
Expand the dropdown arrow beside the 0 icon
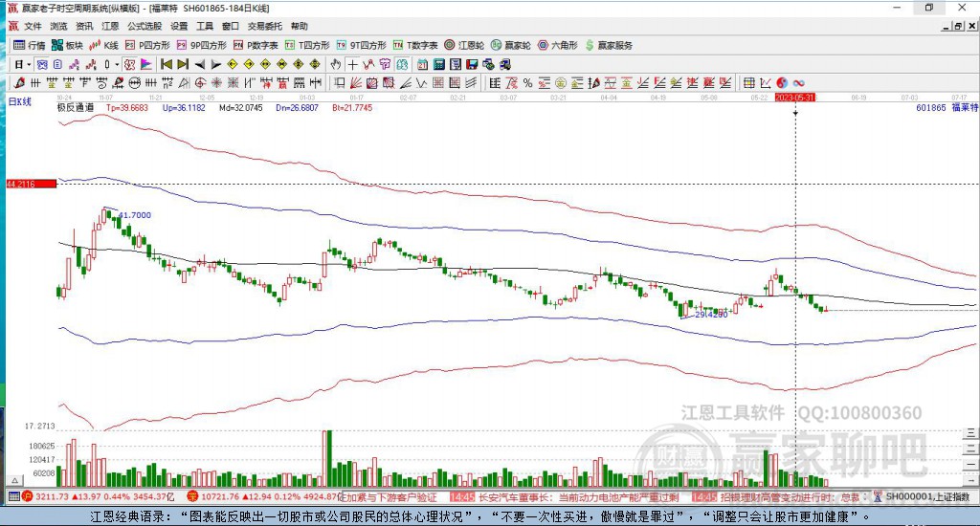coord(117,64)
